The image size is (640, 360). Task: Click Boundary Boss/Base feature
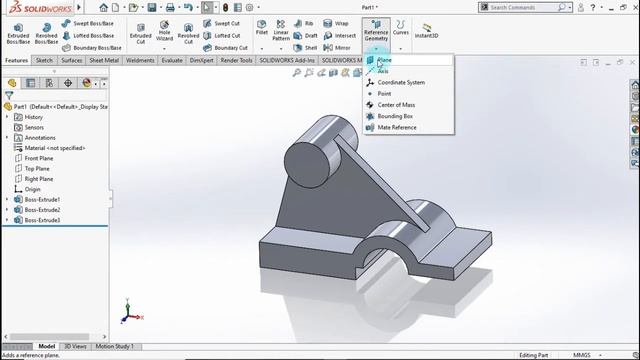91,48
